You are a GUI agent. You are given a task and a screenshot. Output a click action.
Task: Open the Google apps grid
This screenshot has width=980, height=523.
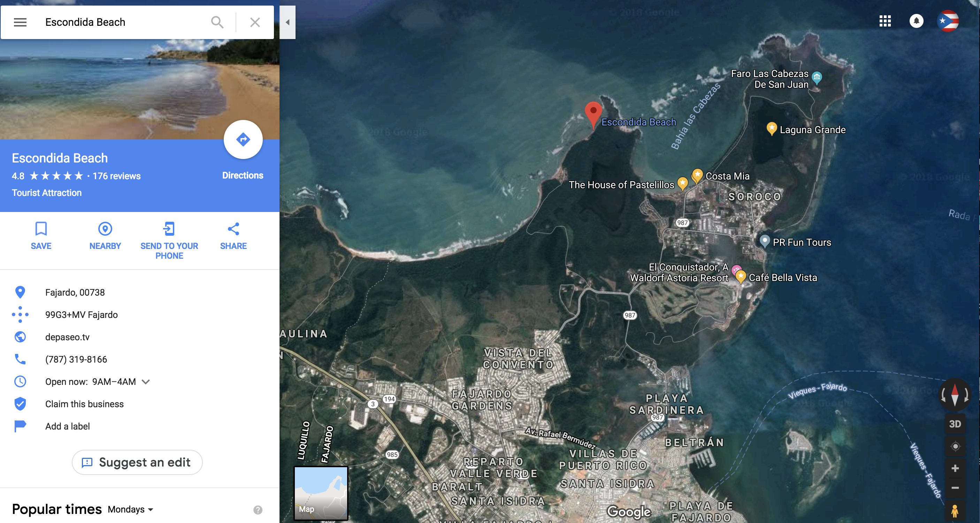(x=885, y=21)
